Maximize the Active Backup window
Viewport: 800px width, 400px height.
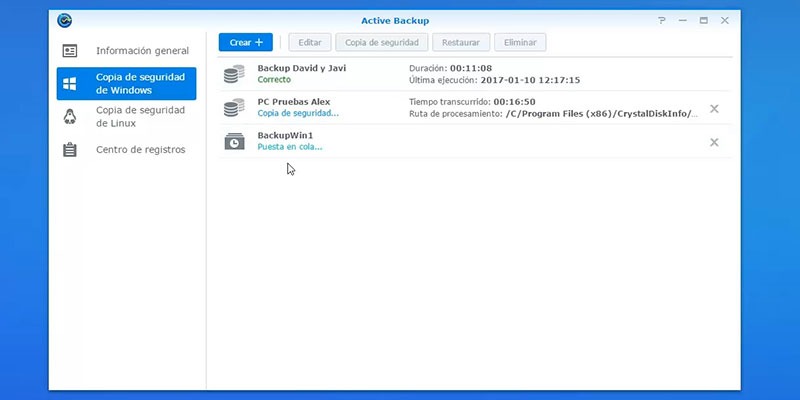[704, 20]
